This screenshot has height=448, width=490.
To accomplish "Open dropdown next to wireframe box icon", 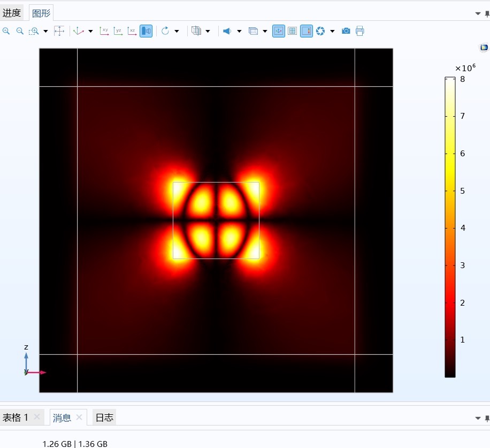I will tap(265, 31).
